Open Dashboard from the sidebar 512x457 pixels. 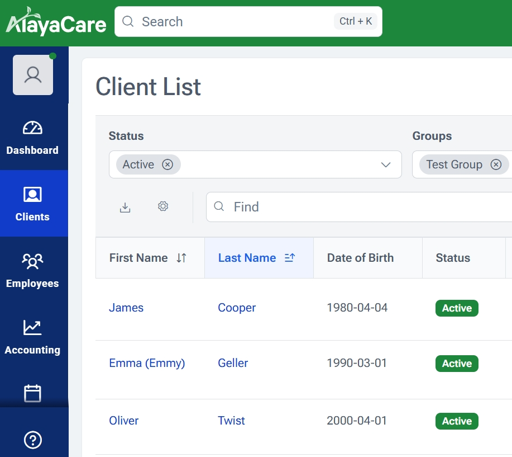pyautogui.click(x=32, y=138)
